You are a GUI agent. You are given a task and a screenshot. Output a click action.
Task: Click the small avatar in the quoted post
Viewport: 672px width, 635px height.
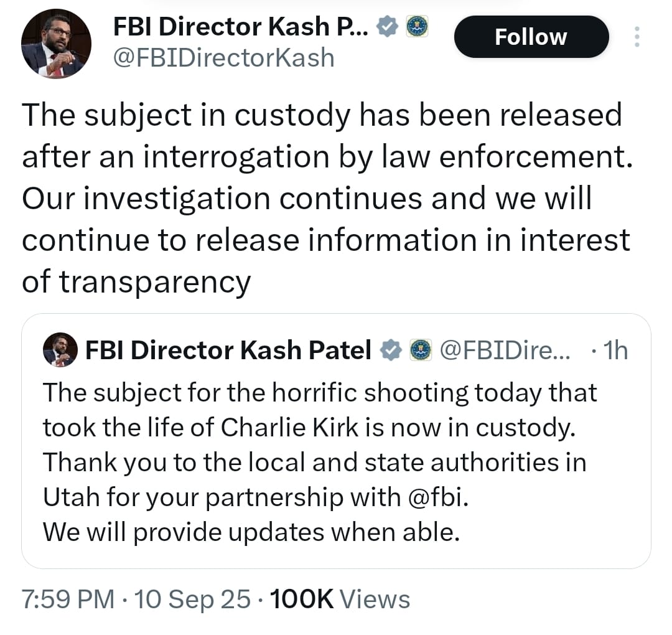click(60, 350)
